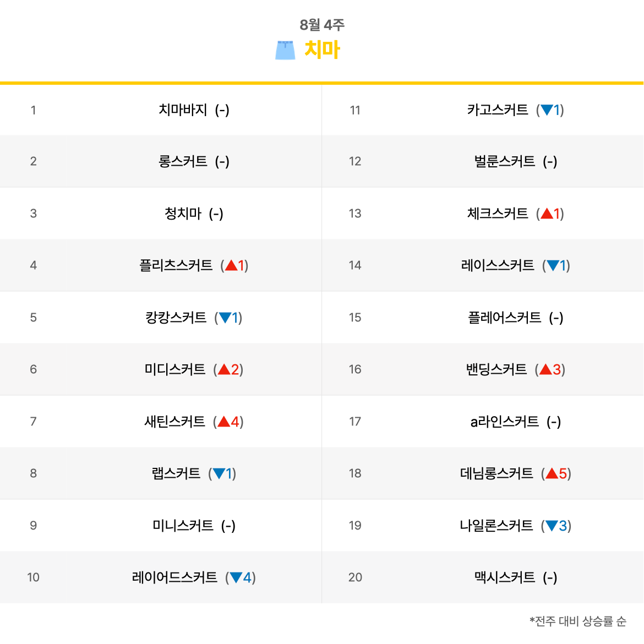Image resolution: width=644 pixels, height=644 pixels.
Task: Click the blue down arrow next to 캉캉스커트
Action: (x=225, y=318)
